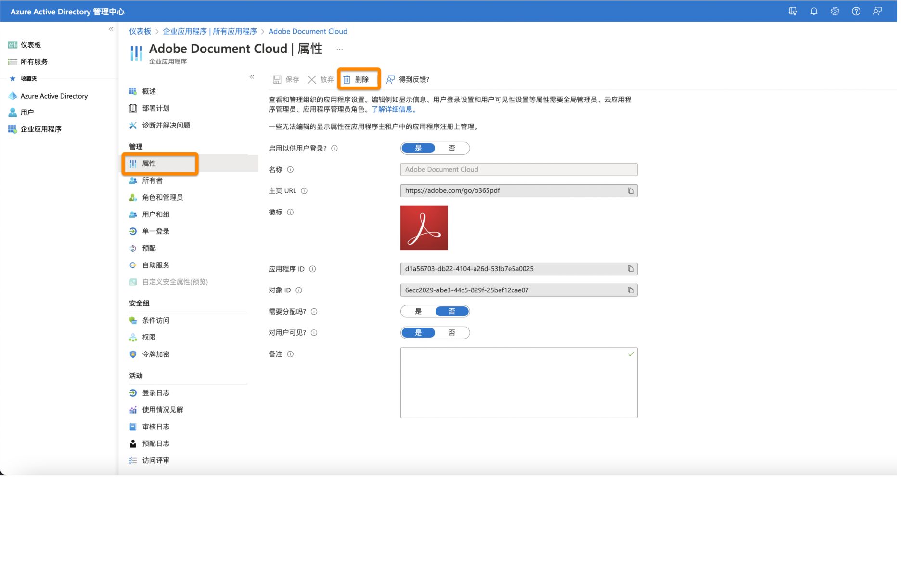This screenshot has height=580, width=924.
Task: Open the 自助服务 menu item
Action: [156, 265]
